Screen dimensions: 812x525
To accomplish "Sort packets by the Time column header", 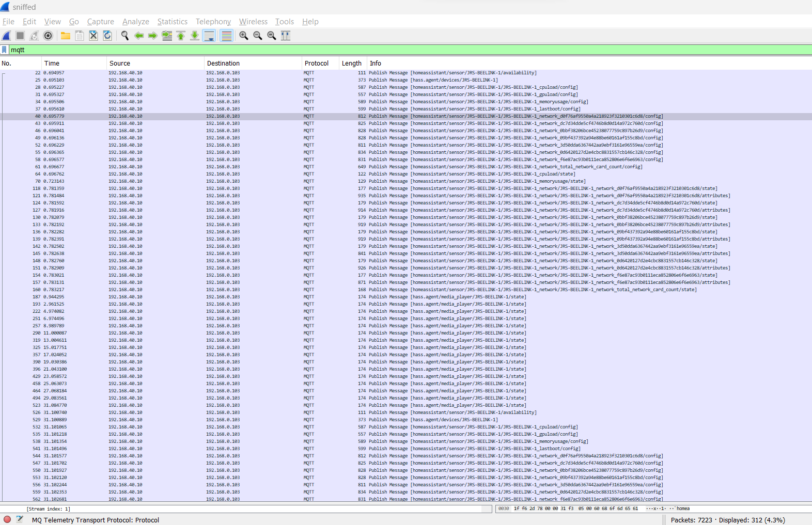I will pos(74,63).
